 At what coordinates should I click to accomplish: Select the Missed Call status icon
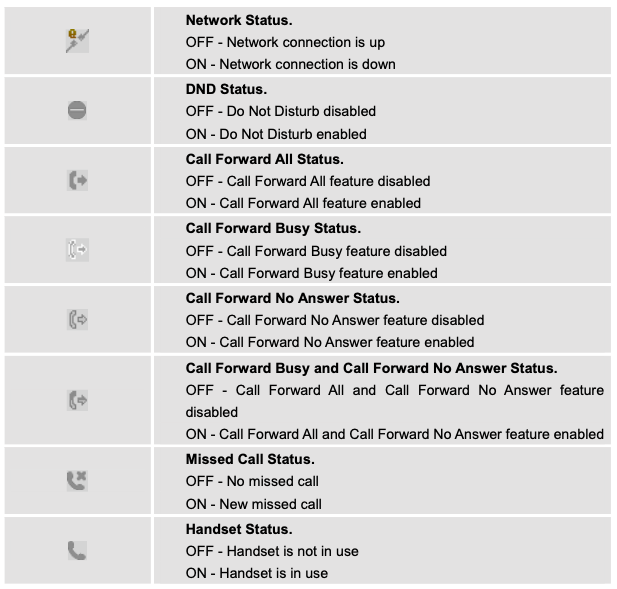click(x=77, y=482)
